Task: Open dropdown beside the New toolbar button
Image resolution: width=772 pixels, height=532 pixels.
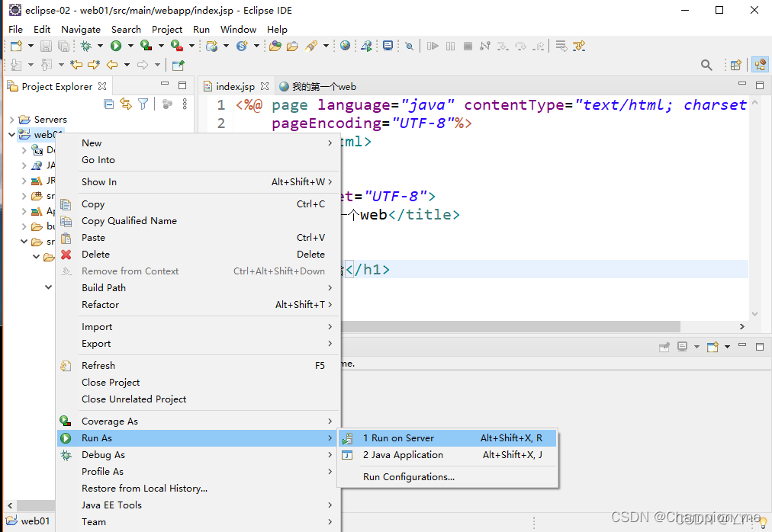Action: pyautogui.click(x=31, y=46)
